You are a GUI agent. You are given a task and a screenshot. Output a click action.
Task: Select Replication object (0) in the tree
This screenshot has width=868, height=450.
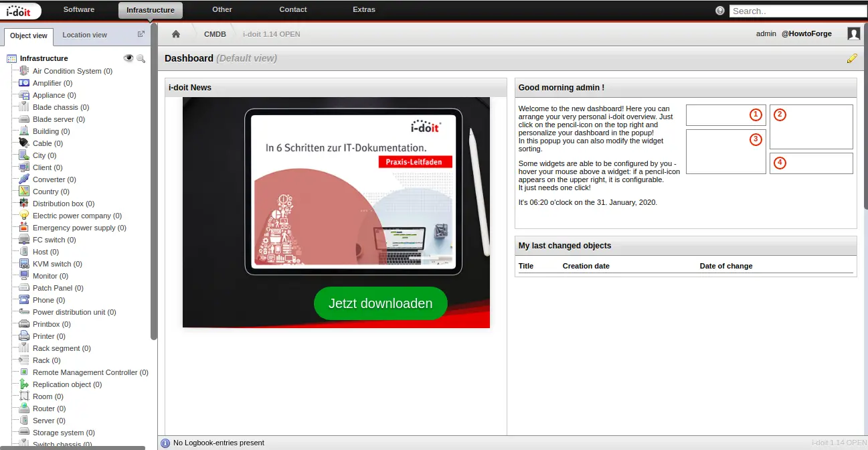click(x=67, y=384)
